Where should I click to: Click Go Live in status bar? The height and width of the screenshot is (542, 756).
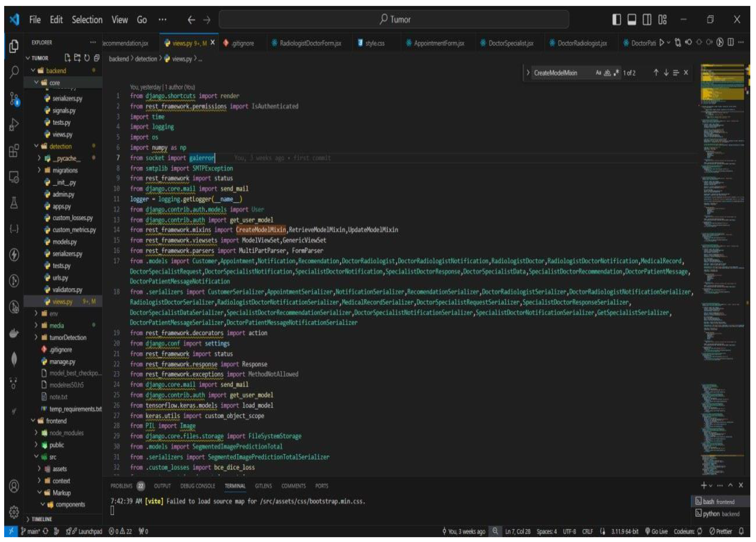point(656,531)
